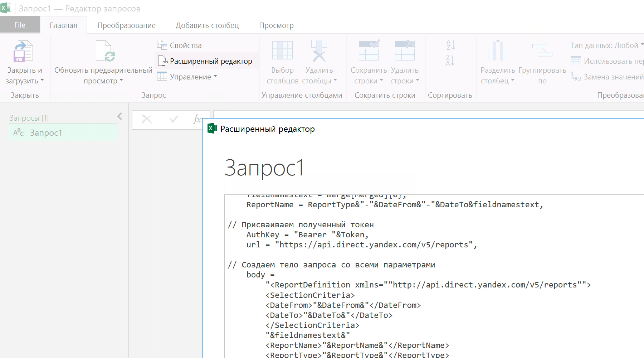Switch to the Просмотр tab
Image resolution: width=644 pixels, height=358 pixels.
pyautogui.click(x=276, y=25)
